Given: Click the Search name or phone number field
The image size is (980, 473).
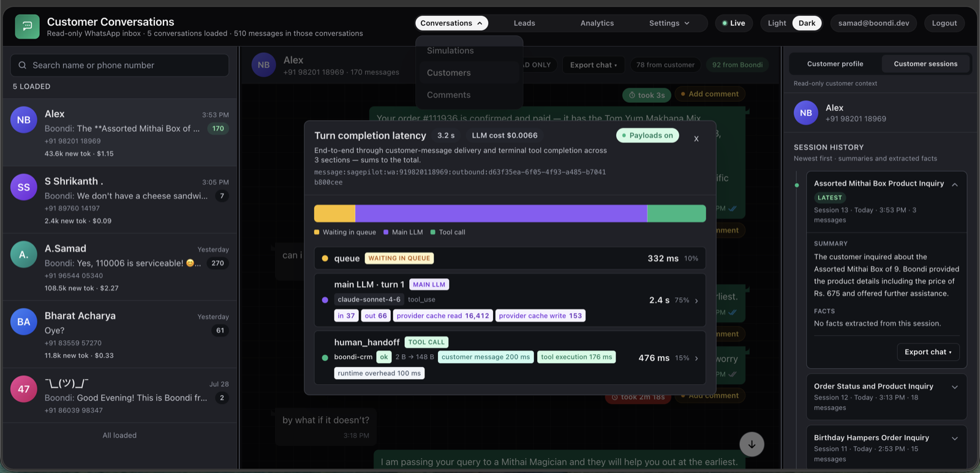Looking at the screenshot, I should (119, 65).
